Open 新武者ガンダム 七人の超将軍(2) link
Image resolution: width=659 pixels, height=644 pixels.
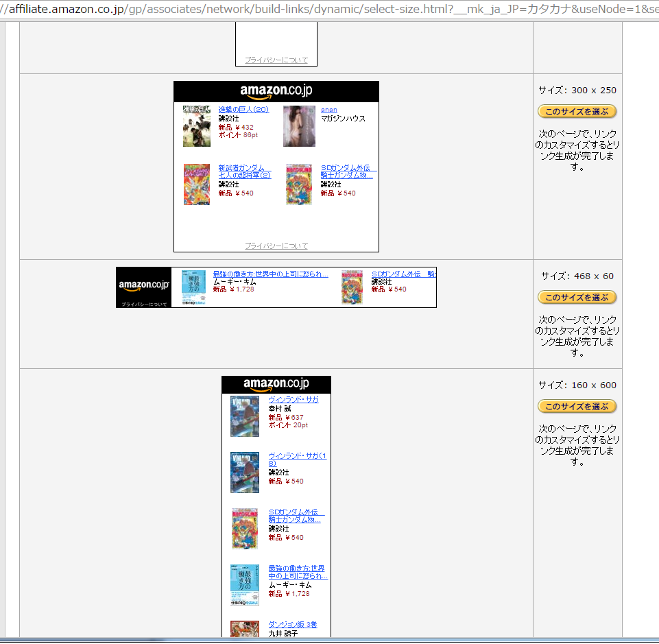tap(245, 171)
